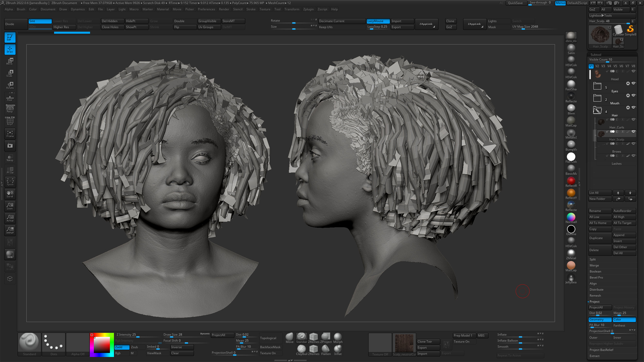
Task: Click the BPR render icon
Action: coord(10,254)
